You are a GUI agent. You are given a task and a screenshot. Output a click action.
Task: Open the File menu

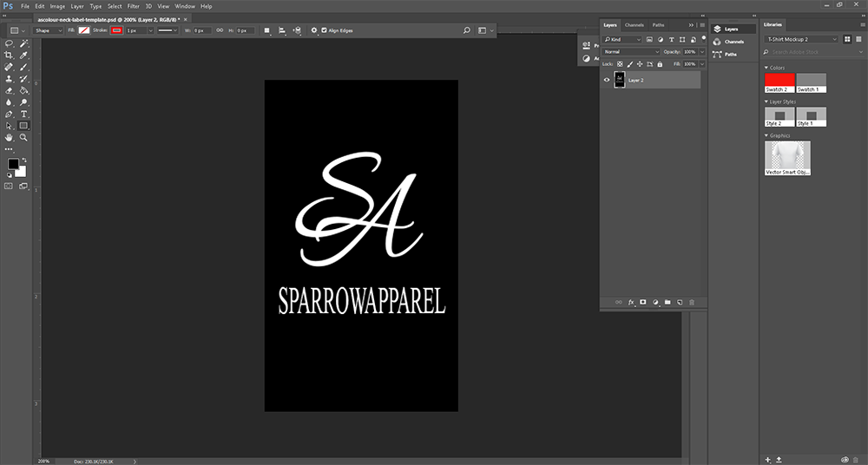click(25, 6)
